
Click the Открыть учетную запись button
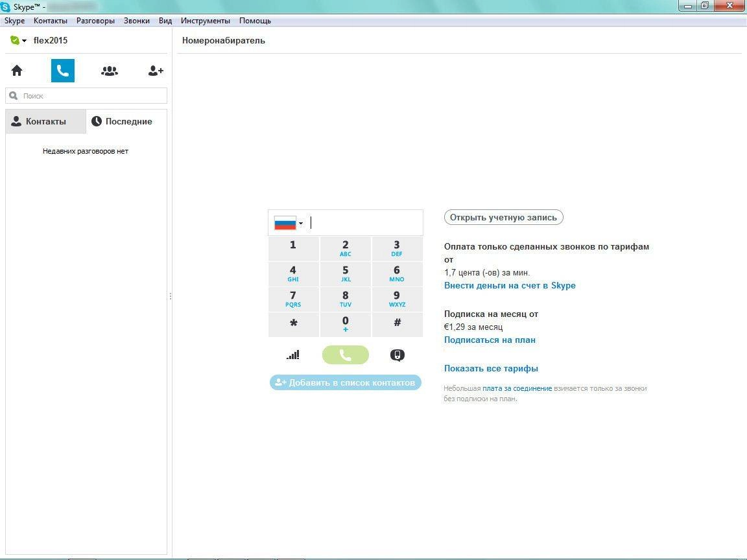point(504,217)
